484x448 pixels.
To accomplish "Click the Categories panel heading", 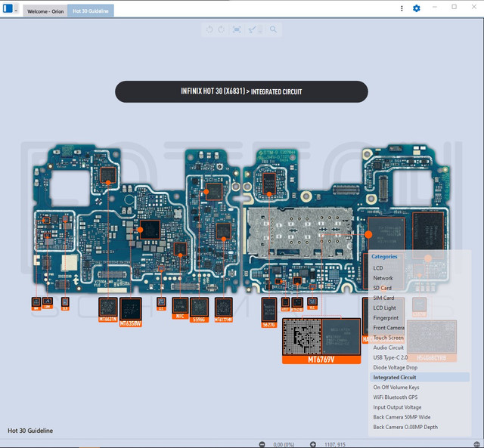I will pos(384,257).
